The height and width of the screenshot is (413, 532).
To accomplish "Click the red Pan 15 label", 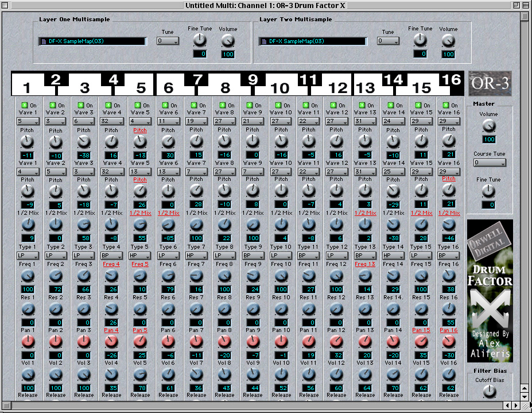I will pos(421,330).
